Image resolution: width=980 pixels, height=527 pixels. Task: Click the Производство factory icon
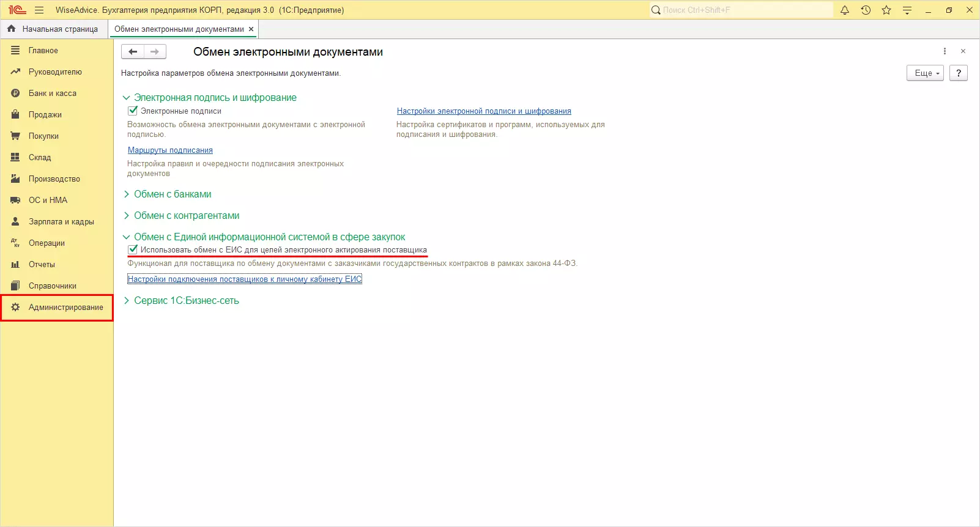(x=15, y=179)
